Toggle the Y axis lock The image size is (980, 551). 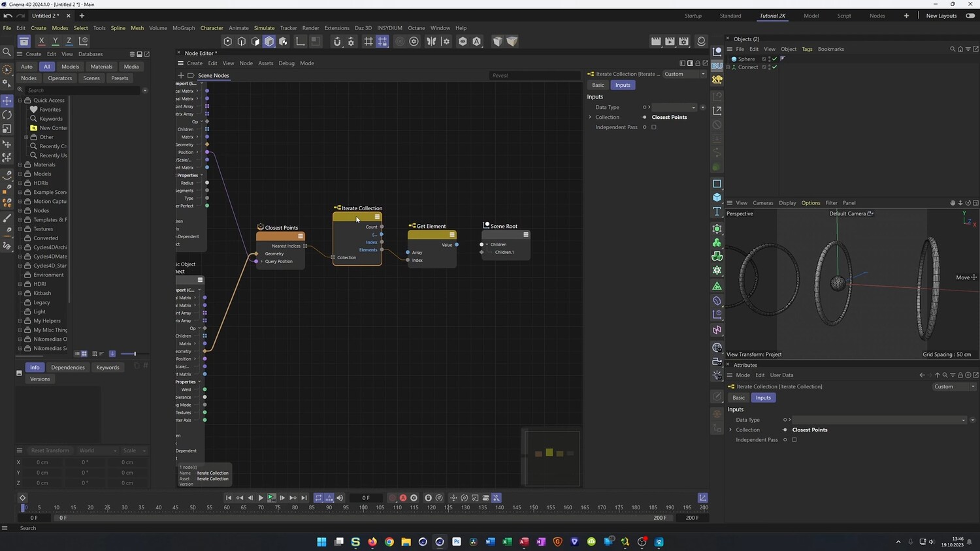pos(55,41)
